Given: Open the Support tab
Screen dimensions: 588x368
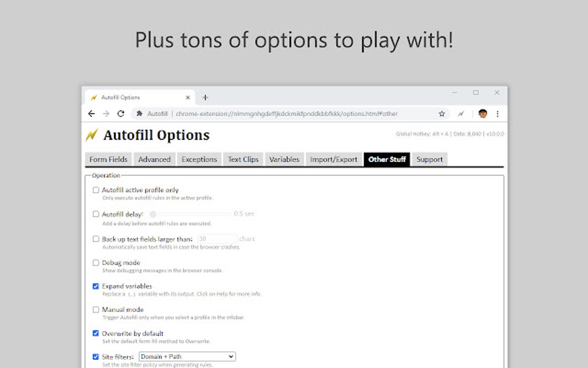Looking at the screenshot, I should click(429, 159).
